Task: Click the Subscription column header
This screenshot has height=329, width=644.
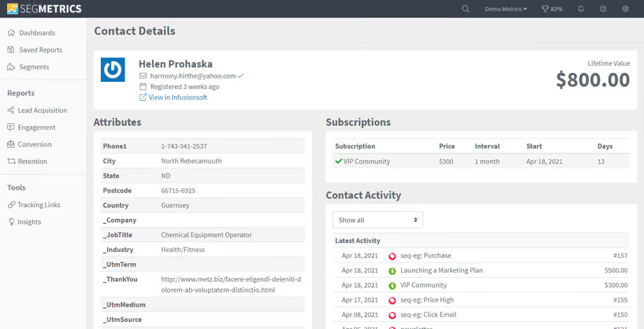Action: click(x=356, y=146)
